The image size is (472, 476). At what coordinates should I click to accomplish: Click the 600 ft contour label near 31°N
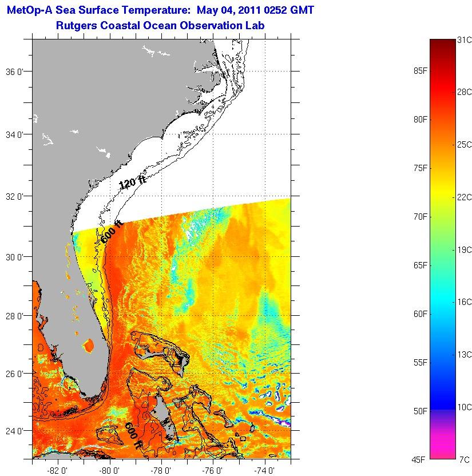[x=112, y=232]
